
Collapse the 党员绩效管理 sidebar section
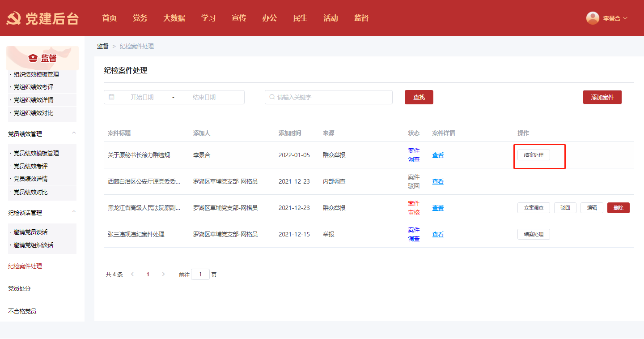pos(74,133)
